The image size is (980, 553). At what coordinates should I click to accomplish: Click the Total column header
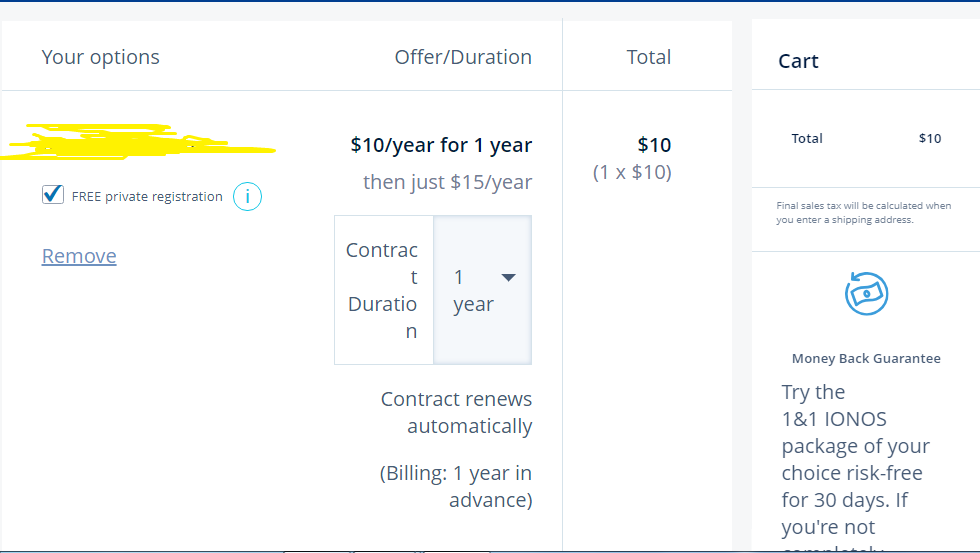(x=649, y=57)
